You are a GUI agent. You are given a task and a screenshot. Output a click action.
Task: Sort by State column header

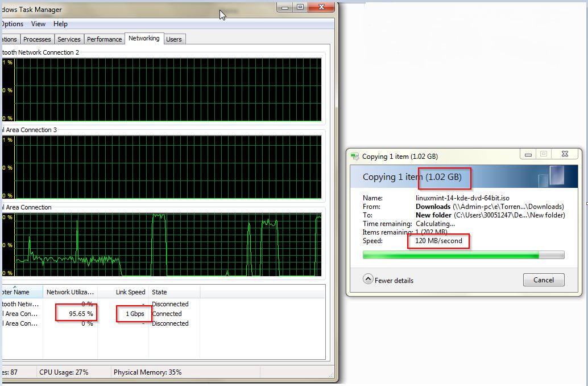click(159, 292)
